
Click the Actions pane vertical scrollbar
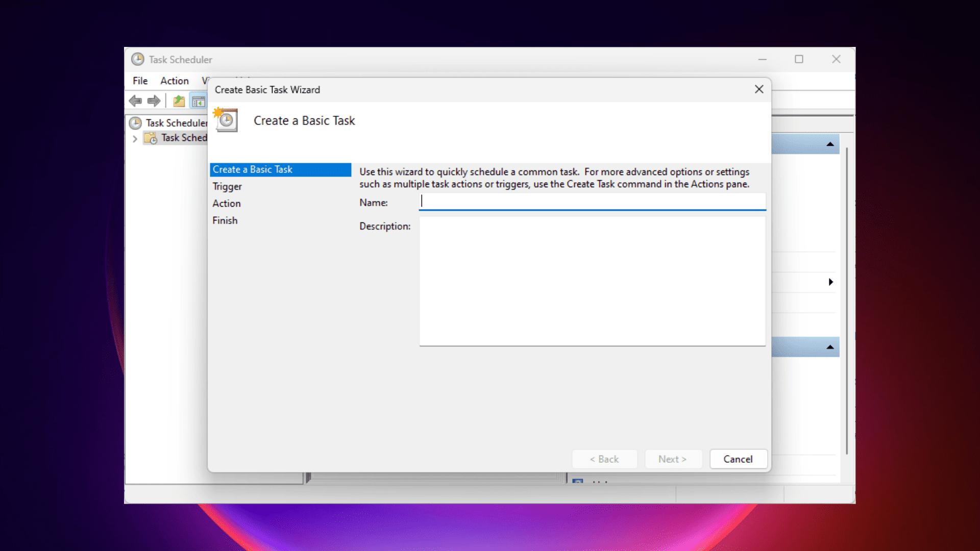coord(846,301)
